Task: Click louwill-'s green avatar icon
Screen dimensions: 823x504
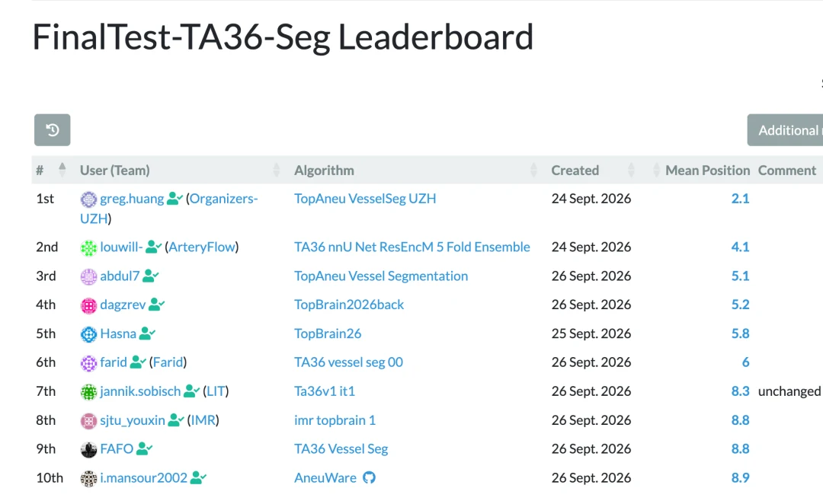Action: coord(88,247)
